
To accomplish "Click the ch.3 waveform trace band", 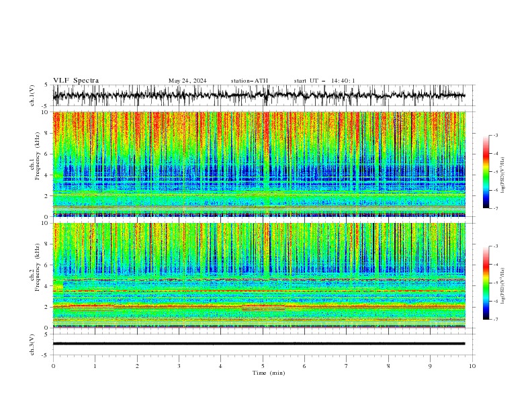I will [259, 344].
